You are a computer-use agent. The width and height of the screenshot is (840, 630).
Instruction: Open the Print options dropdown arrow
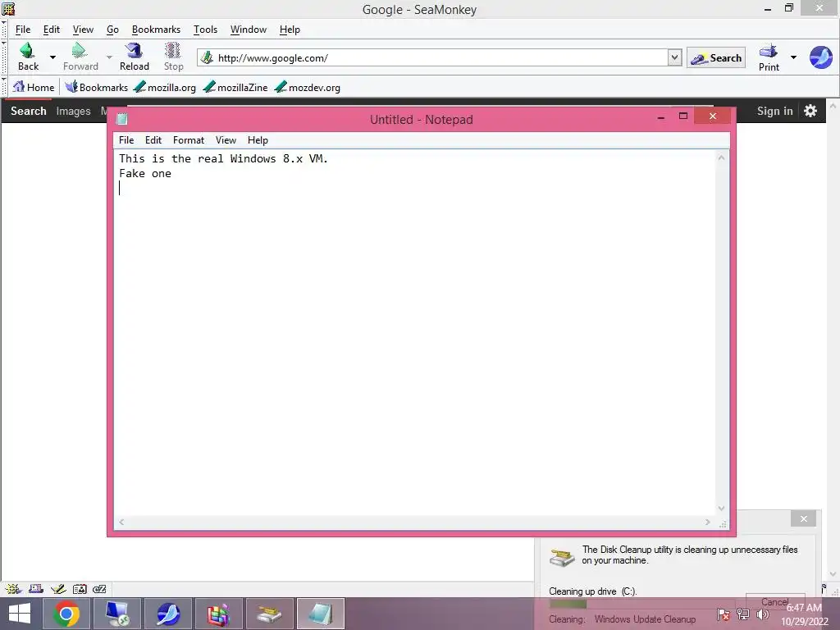[x=793, y=57]
